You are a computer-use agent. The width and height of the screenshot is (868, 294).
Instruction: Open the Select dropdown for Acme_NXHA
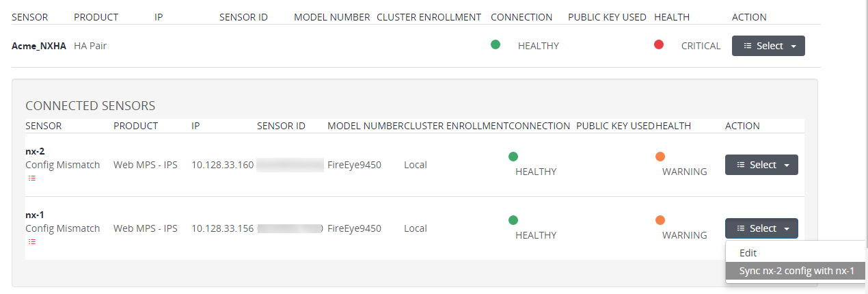pyautogui.click(x=768, y=46)
